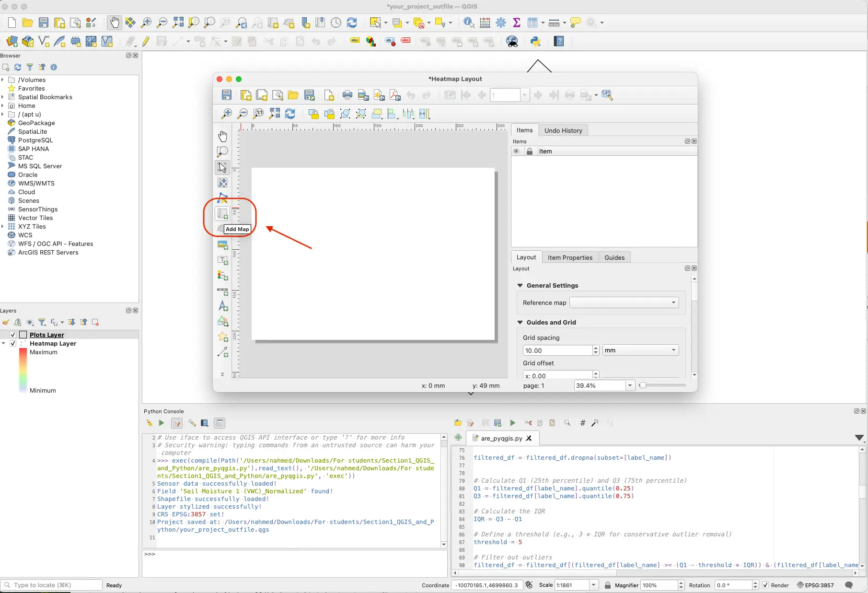Close the are_pyqgis.py editor tab

pyautogui.click(x=529, y=438)
